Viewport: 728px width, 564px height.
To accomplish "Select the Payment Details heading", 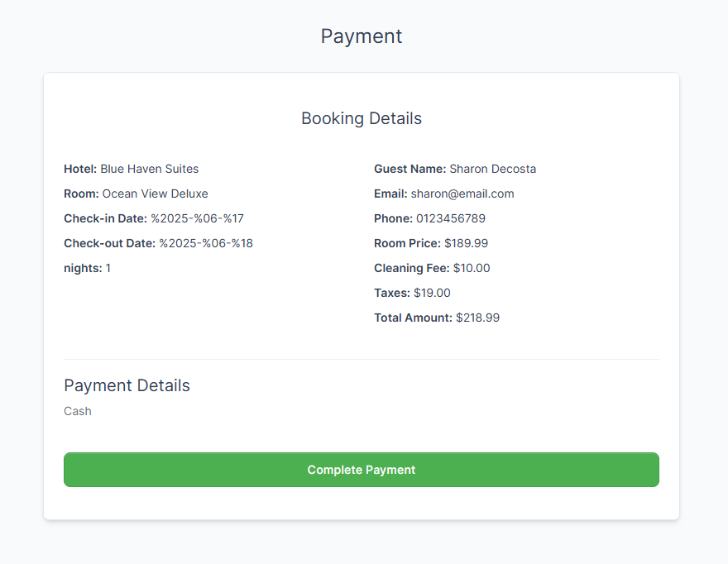I will 127,385.
